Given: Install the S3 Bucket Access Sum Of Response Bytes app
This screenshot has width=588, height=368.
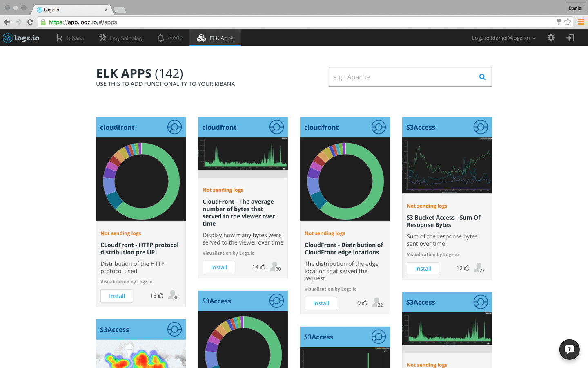Looking at the screenshot, I should tap(423, 269).
